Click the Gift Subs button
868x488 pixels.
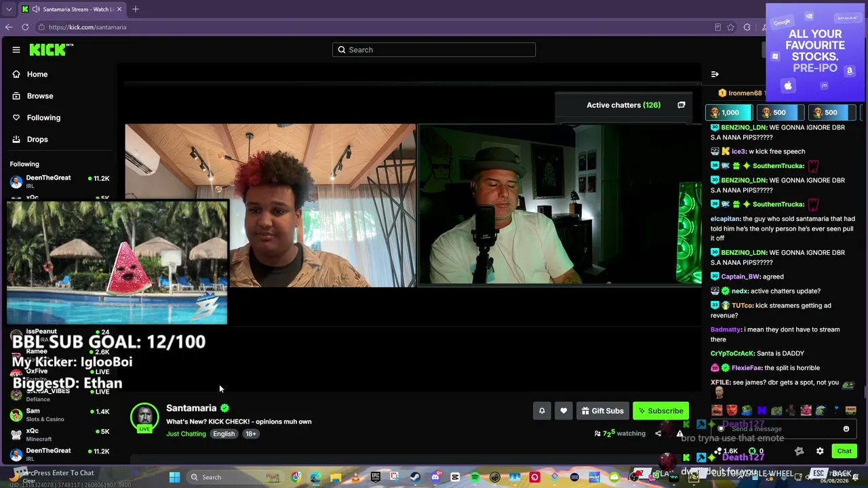click(x=602, y=411)
